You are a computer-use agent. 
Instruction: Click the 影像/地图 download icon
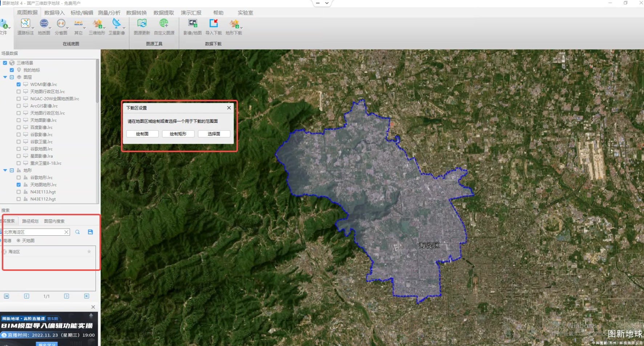193,24
